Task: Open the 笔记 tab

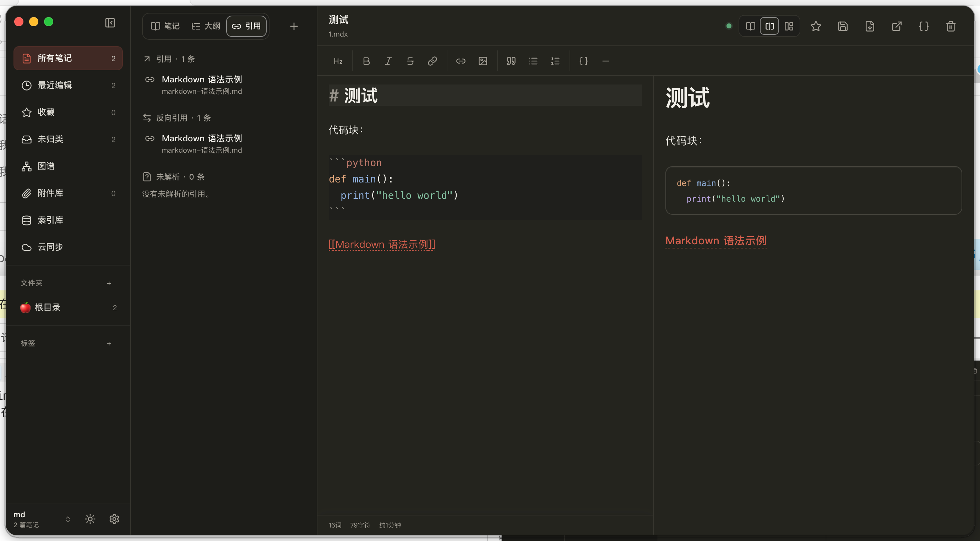Action: tap(165, 26)
